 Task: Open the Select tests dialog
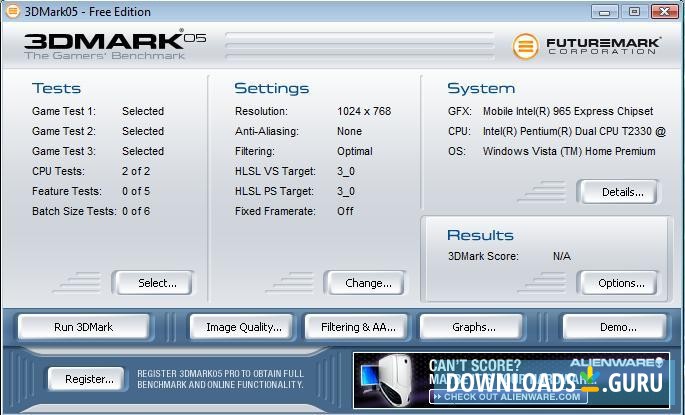152,283
